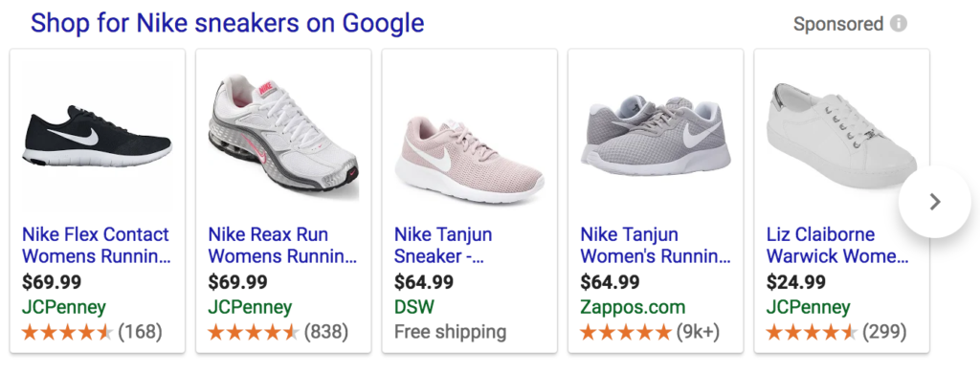Open the Nike Reax Run Womens Running link
Image resolution: width=980 pixels, height=373 pixels.
(282, 246)
